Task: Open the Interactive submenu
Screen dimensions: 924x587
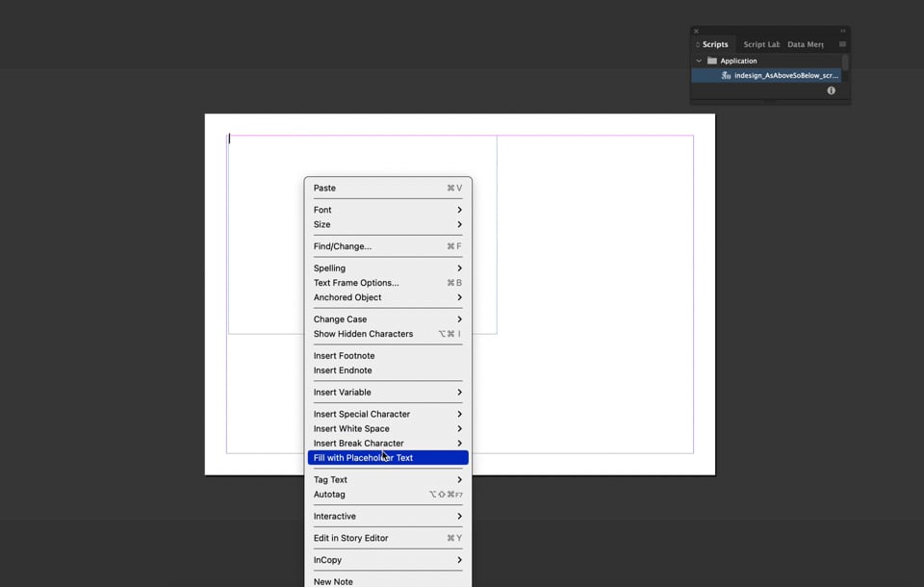Action: (x=388, y=517)
